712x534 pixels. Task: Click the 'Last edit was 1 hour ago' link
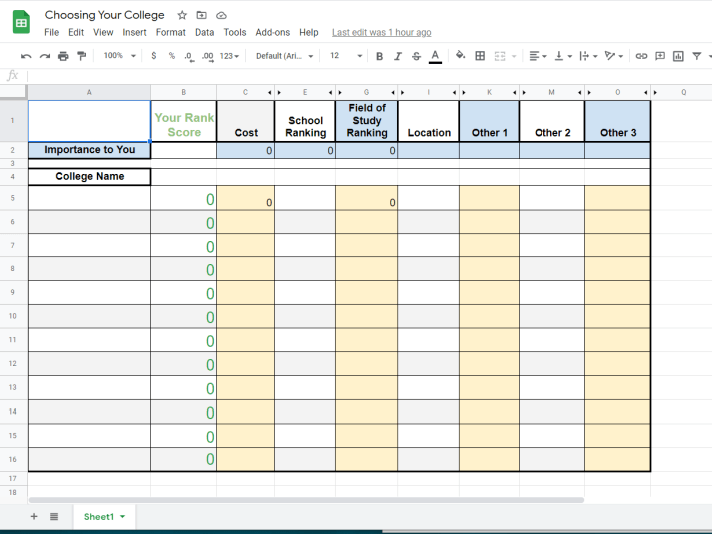click(381, 32)
